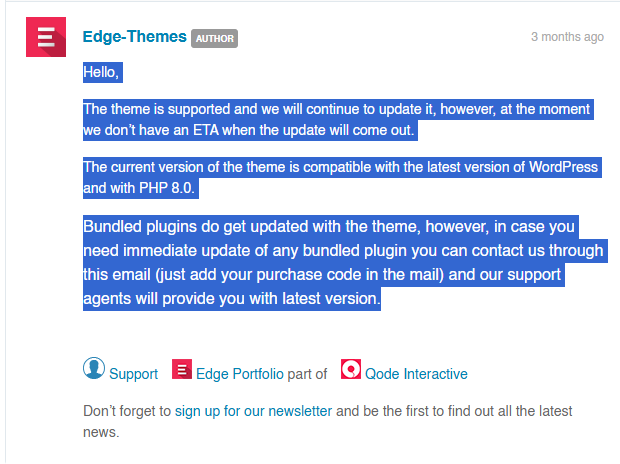Visit the Qode Interactive link
Screen dimensions: 620x464
pos(416,374)
